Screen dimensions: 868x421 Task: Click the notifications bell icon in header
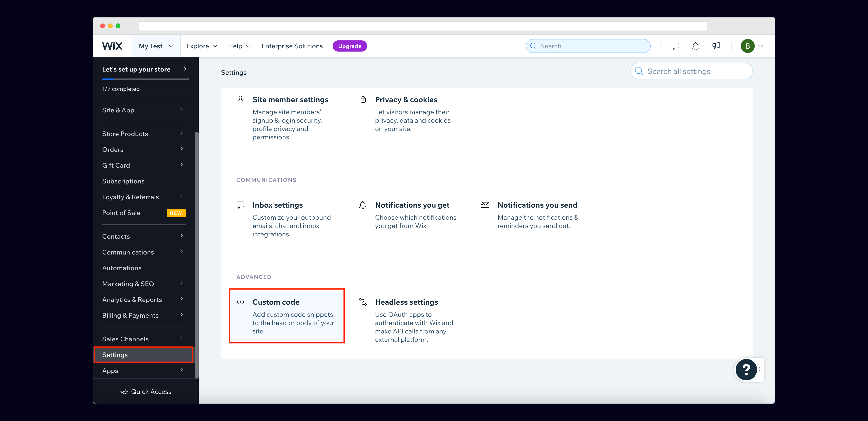point(695,46)
